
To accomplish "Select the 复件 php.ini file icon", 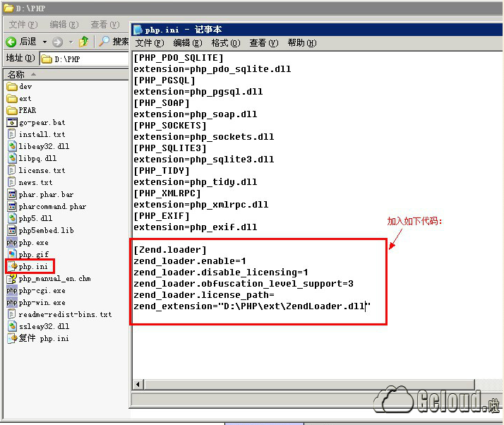I will [x=12, y=338].
